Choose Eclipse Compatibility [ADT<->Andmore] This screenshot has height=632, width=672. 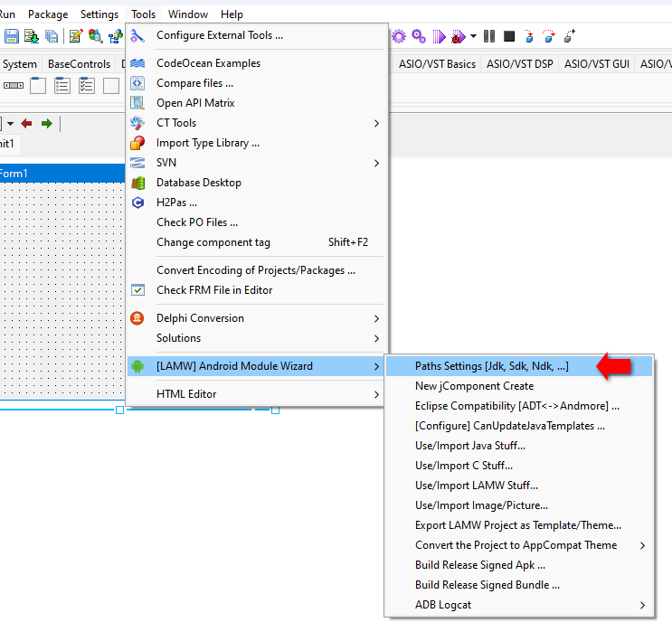[519, 406]
